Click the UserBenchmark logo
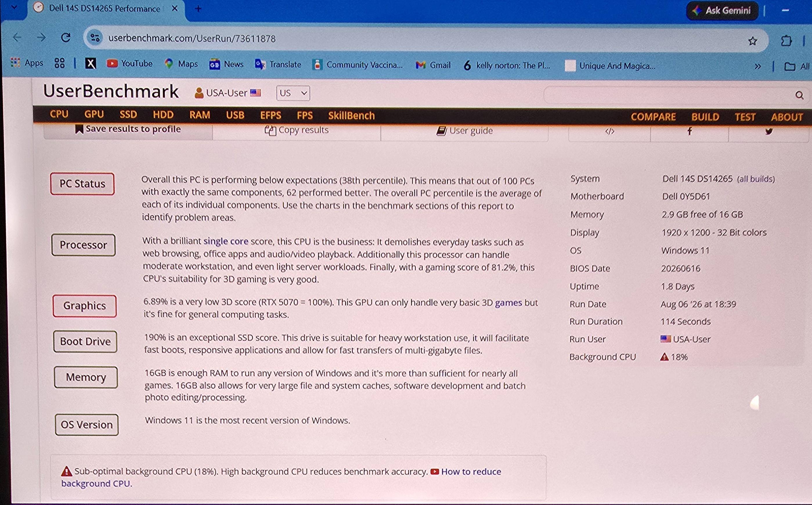 [x=111, y=91]
